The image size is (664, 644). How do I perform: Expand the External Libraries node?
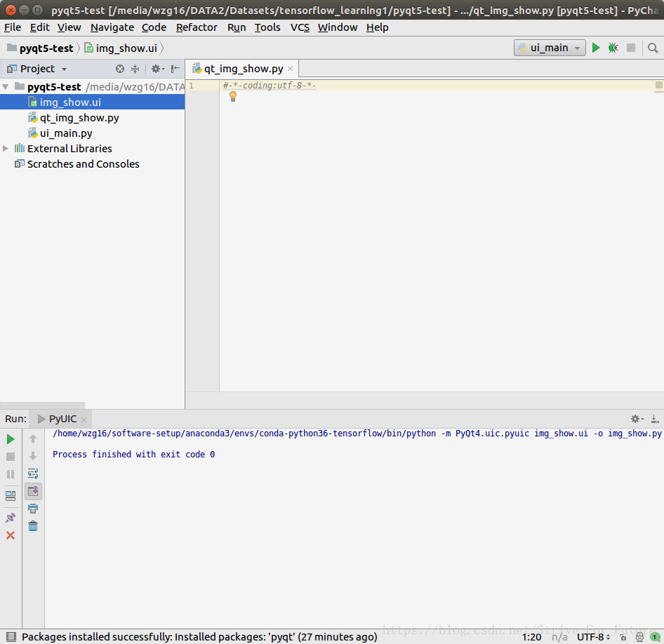point(6,148)
